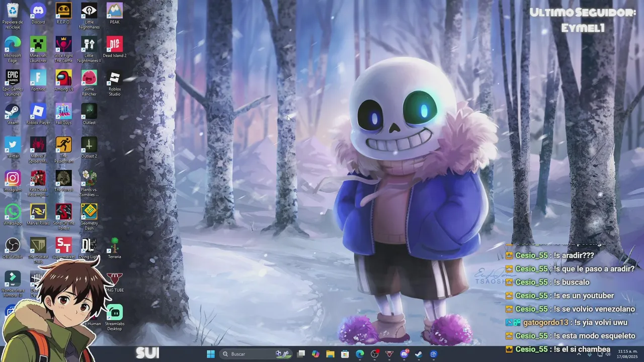The height and width of the screenshot is (362, 644).
Task: Launch The Outlast Trials shortcut
Action: (38, 250)
